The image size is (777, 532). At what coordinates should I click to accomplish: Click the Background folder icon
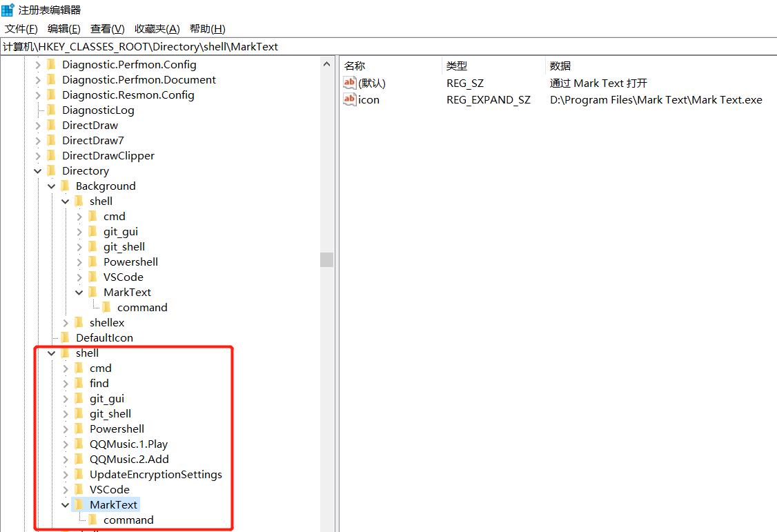pos(65,186)
